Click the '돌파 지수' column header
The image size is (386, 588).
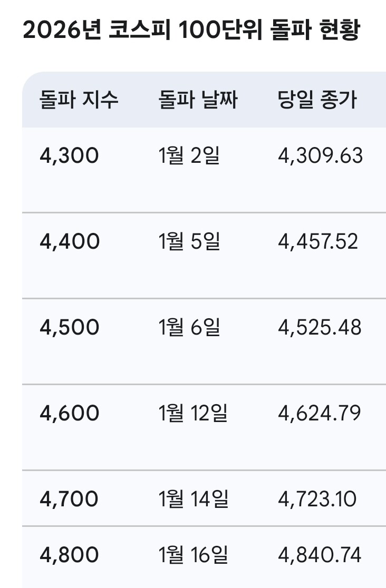(x=79, y=100)
